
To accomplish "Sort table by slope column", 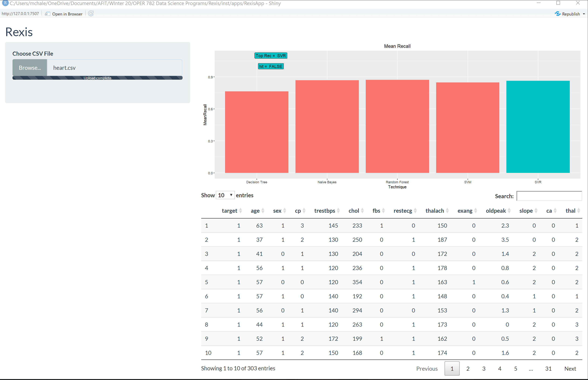I will [x=528, y=211].
